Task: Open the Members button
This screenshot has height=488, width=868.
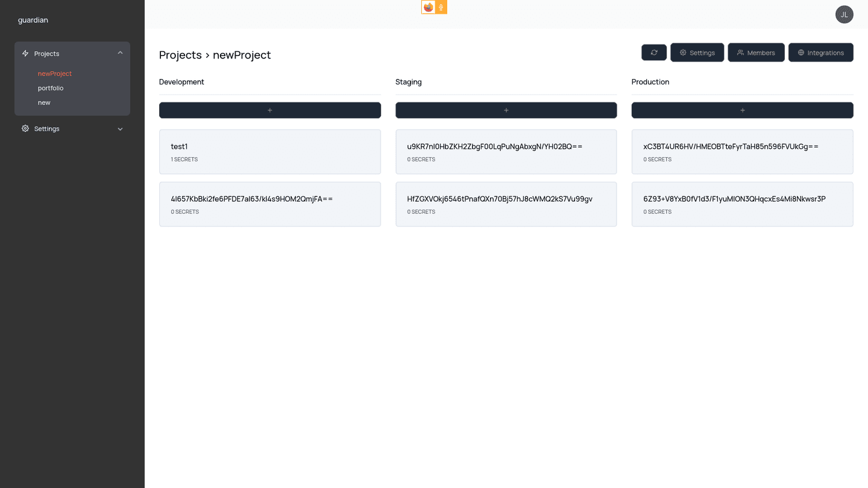Action: point(756,52)
